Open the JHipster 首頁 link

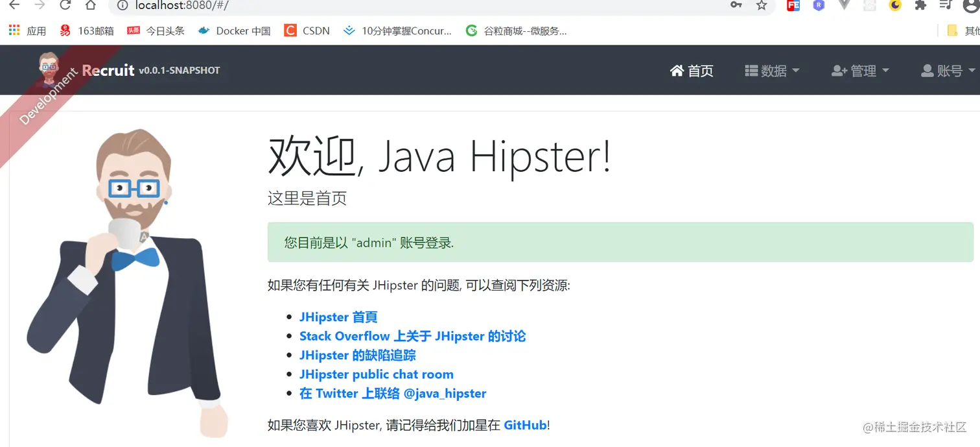click(338, 317)
